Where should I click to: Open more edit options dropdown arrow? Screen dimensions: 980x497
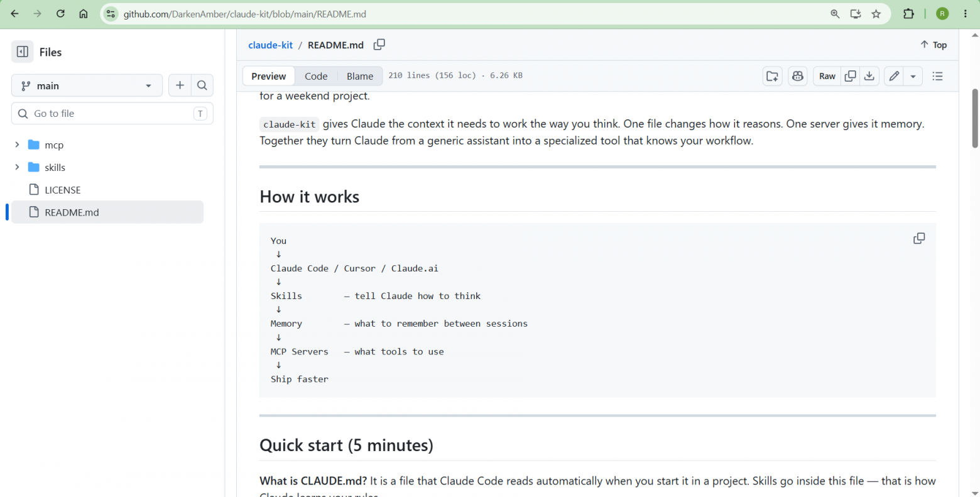pos(913,76)
